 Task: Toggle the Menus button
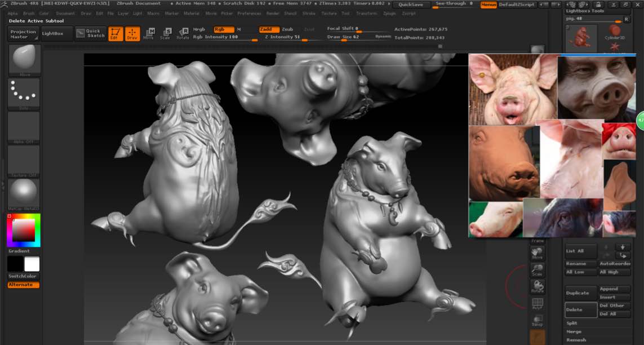488,5
